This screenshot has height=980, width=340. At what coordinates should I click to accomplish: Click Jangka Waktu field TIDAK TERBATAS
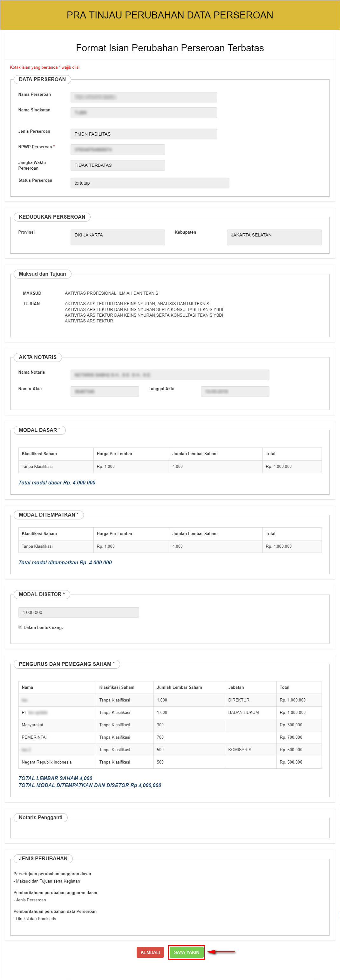[118, 165]
